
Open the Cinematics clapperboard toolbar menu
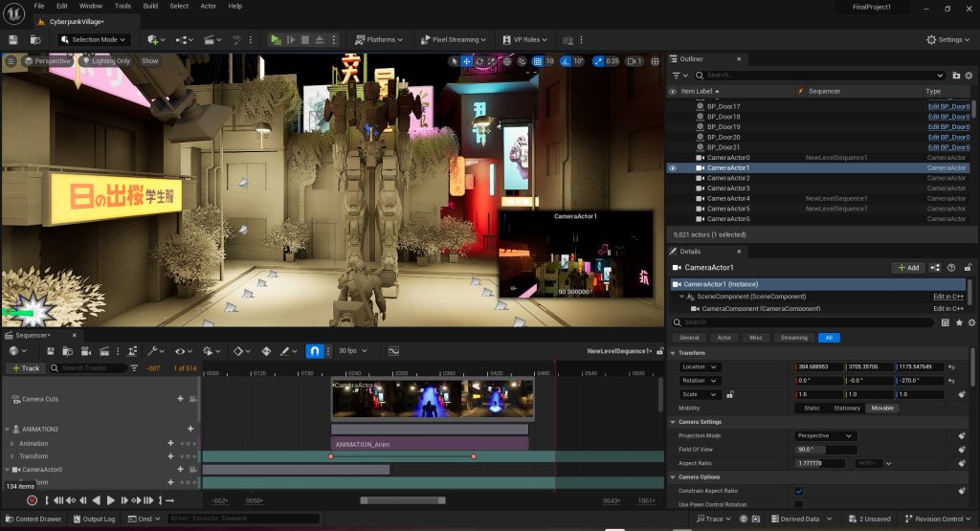click(212, 39)
